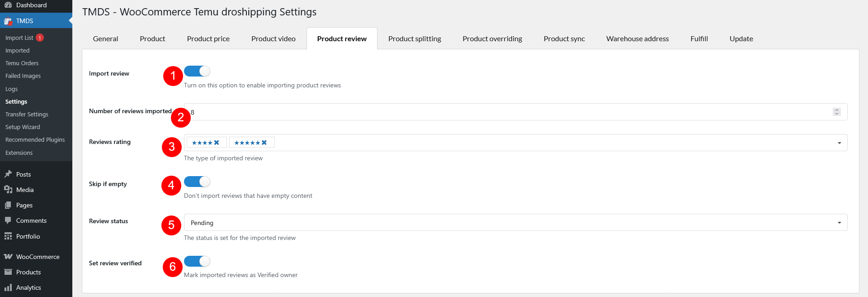868x297 pixels.
Task: Open Extensions in sidebar
Action: coord(19,153)
